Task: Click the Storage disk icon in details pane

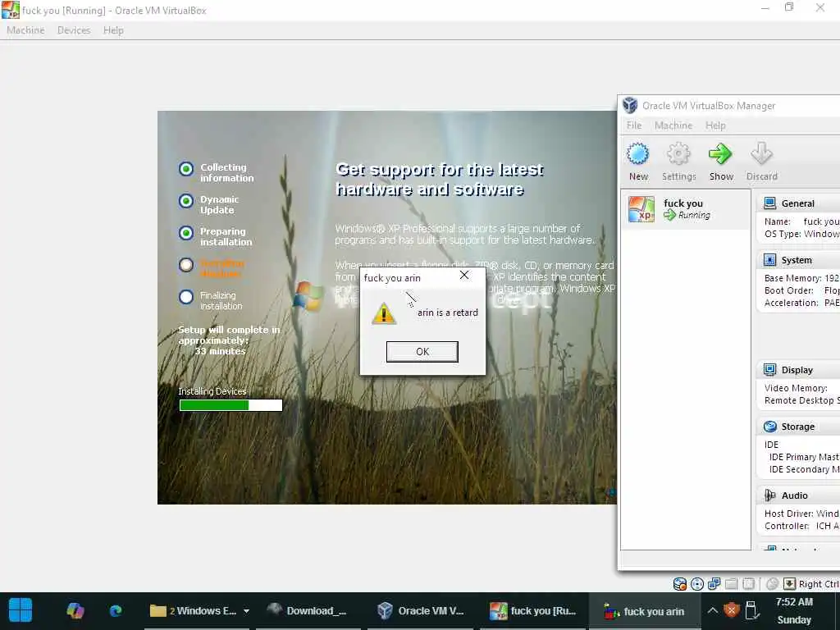Action: 769,427
